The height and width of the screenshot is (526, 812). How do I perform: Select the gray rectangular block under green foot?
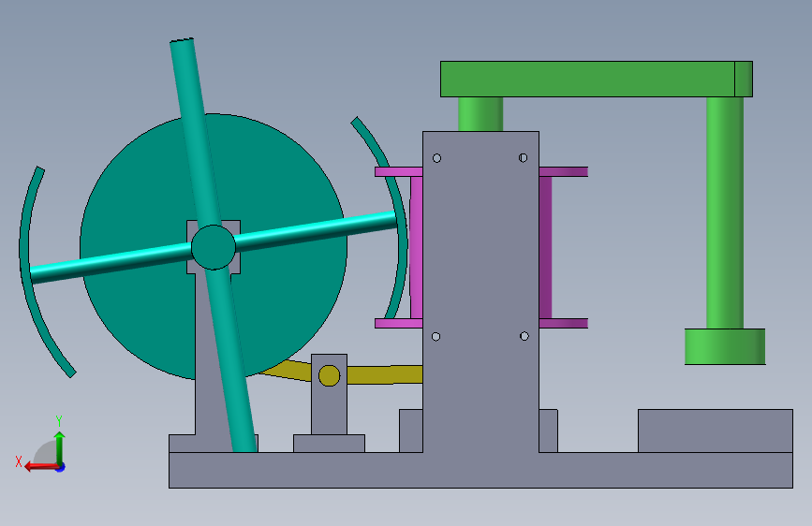[x=716, y=431]
